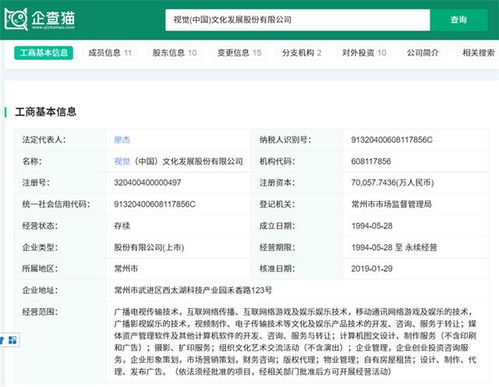
Task: Click registration number 320400400000497
Action: pyautogui.click(x=147, y=183)
